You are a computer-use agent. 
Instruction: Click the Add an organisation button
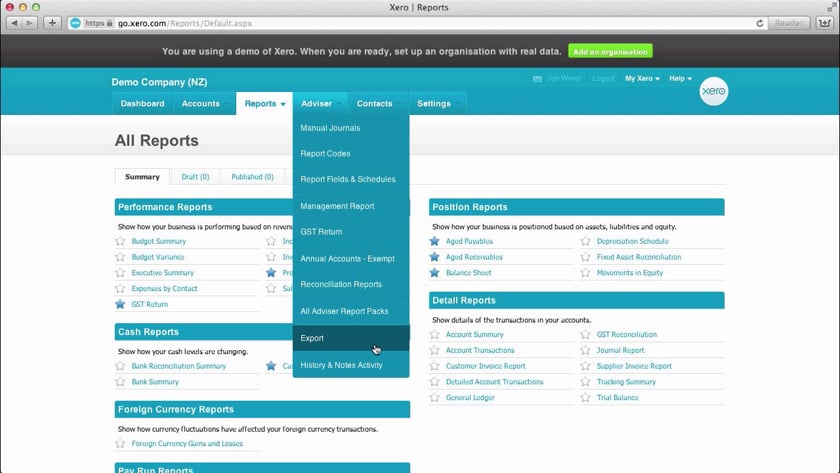pos(610,51)
